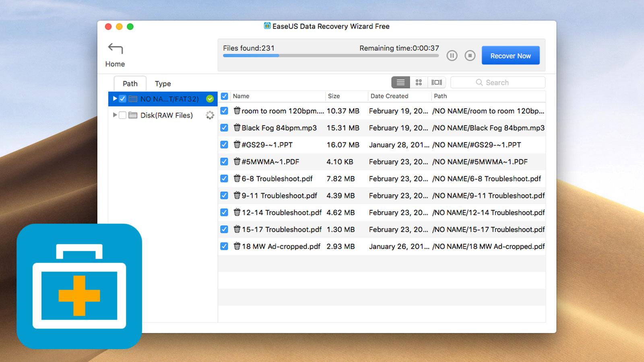644x362 pixels.
Task: Click the scan progress bar
Action: [x=331, y=56]
